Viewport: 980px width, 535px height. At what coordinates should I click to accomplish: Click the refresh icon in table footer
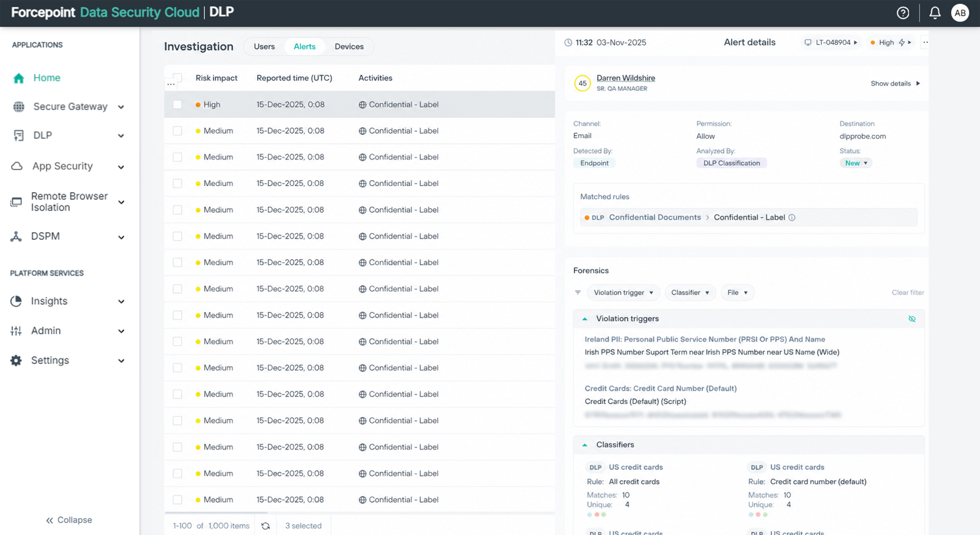click(265, 526)
